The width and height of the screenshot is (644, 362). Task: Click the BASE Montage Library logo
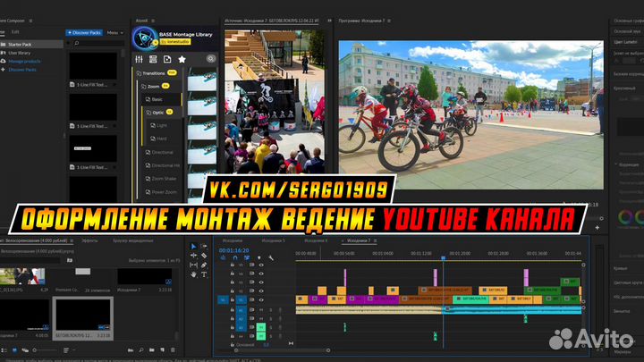tap(144, 38)
